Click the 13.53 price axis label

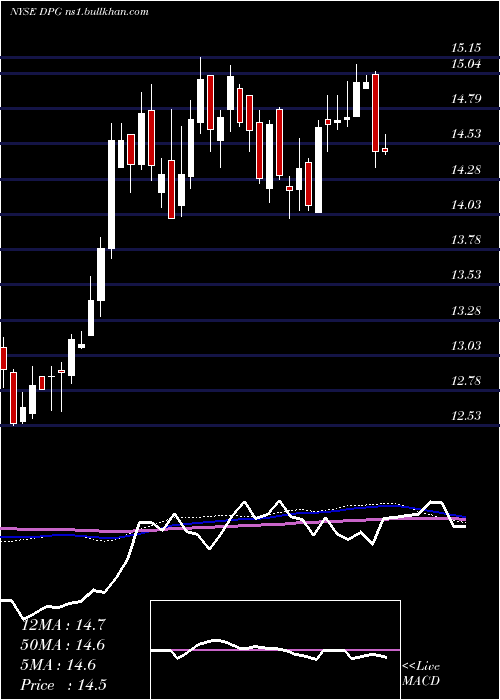click(466, 275)
